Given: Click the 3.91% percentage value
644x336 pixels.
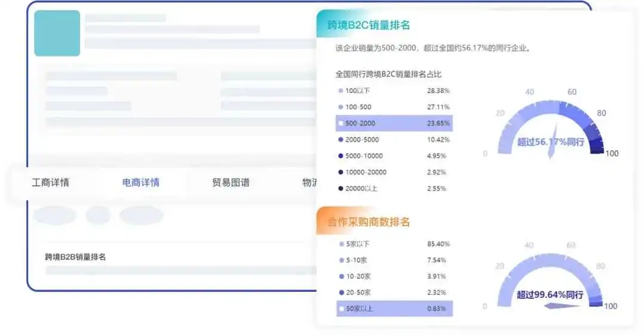Looking at the screenshot, I should coord(436,276).
